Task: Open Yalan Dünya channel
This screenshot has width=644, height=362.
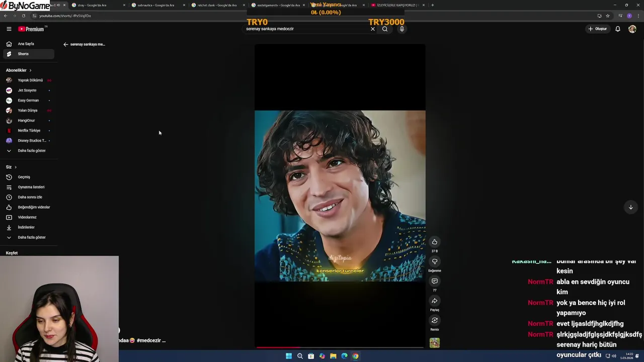Action: coord(28,111)
